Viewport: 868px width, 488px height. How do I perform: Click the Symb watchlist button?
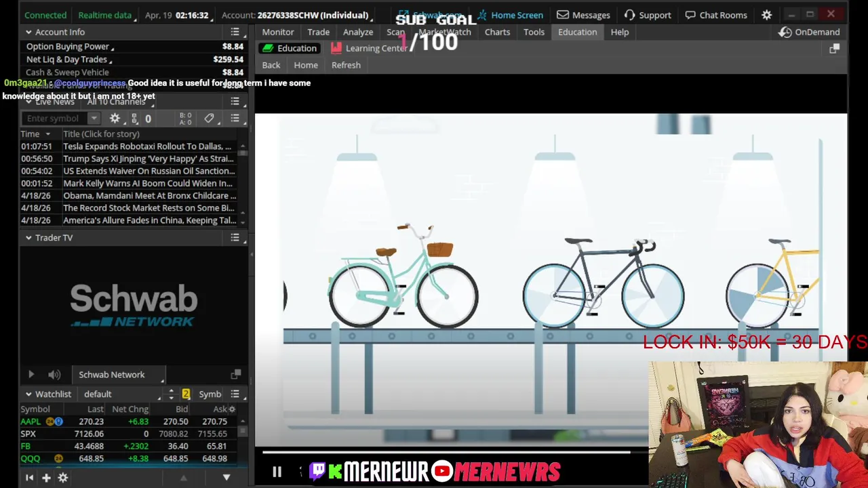click(210, 394)
